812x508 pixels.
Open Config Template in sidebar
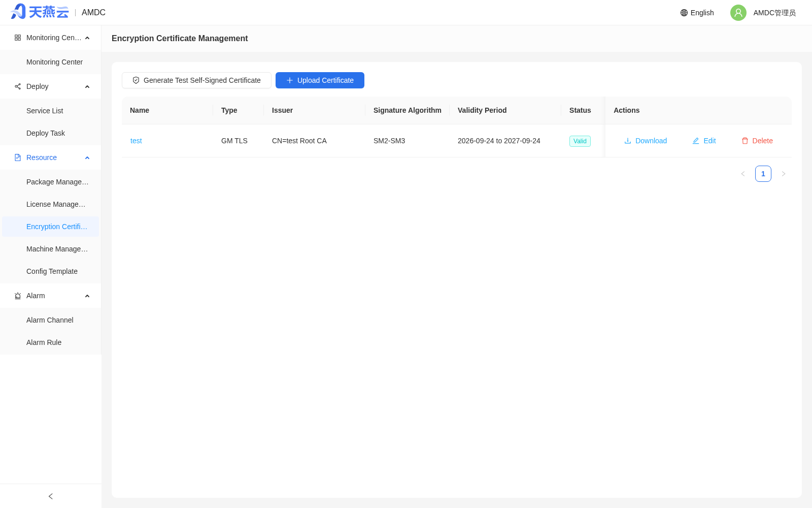point(51,271)
